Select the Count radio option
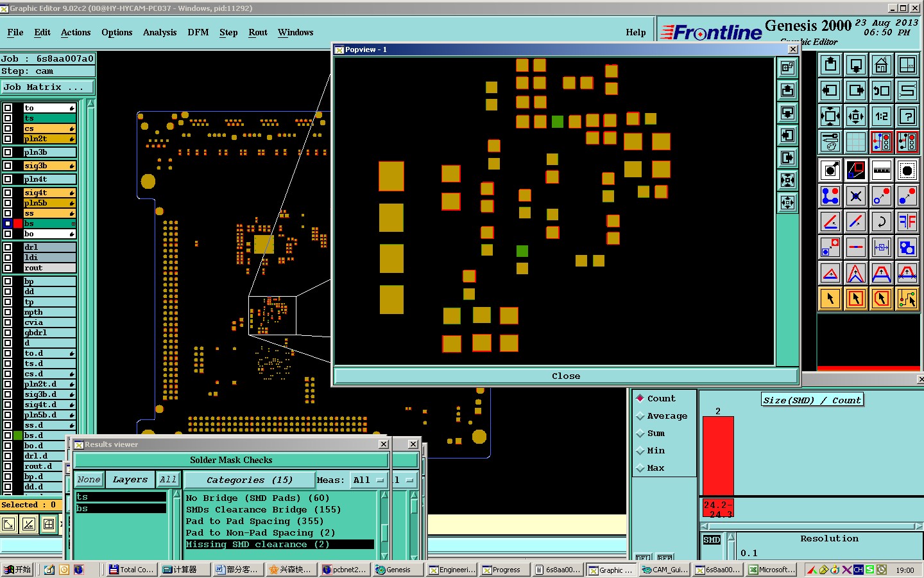924x578 pixels. point(640,398)
